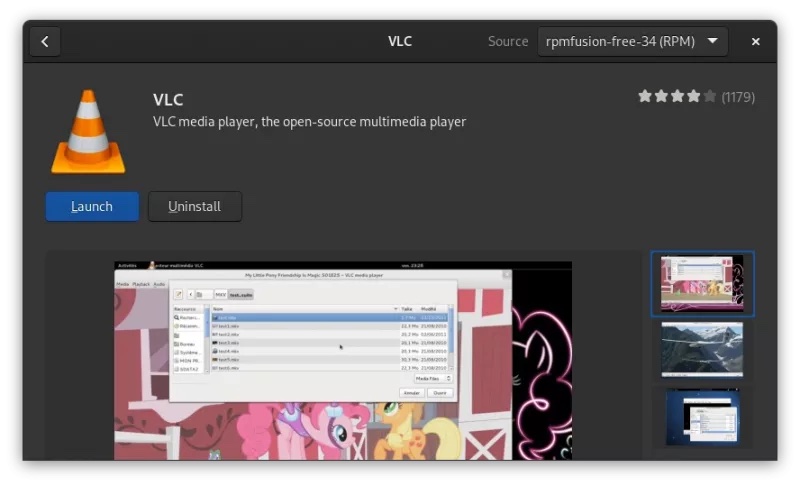Click the Uninstall button

point(194,207)
